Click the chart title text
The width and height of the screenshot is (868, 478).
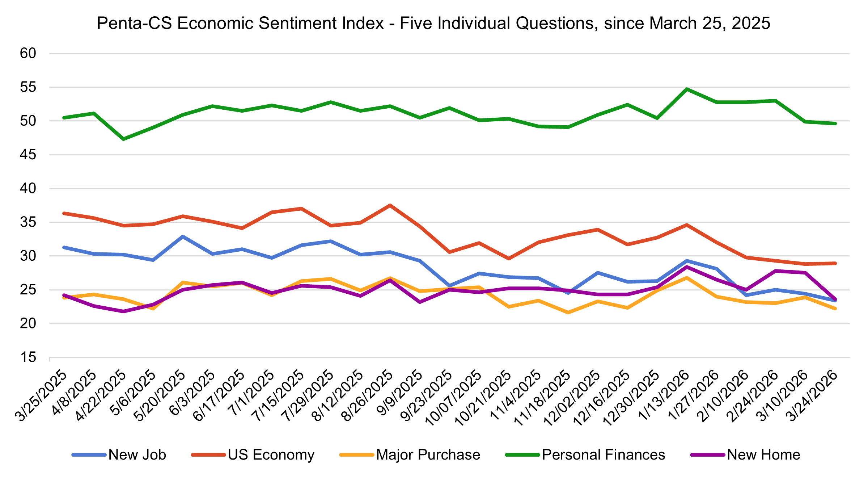coord(433,24)
